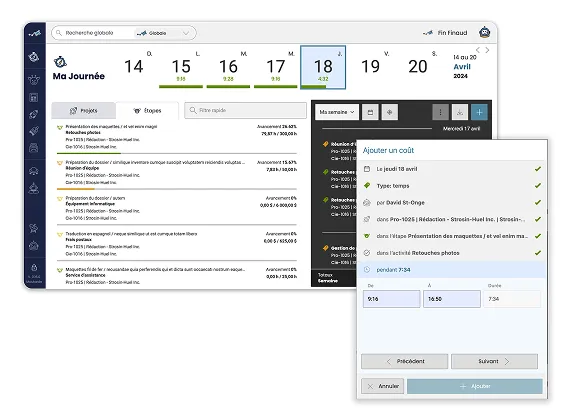Switch to the Projets tab
The width and height of the screenshot is (582, 418).
(x=84, y=111)
